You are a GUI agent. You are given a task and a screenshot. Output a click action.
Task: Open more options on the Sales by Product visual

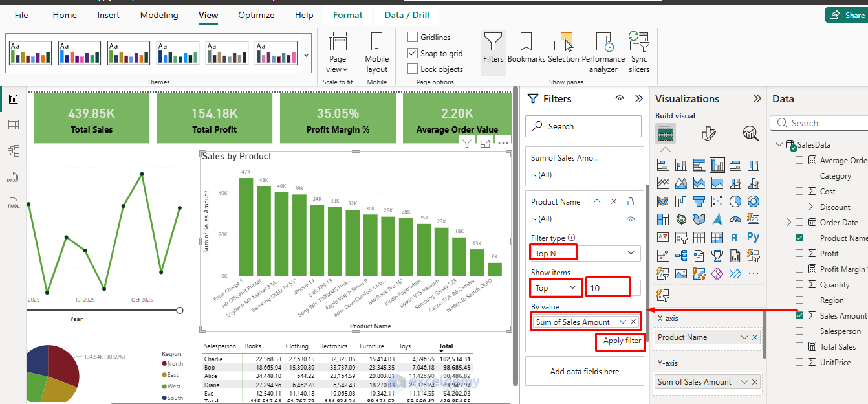pyautogui.click(x=503, y=143)
